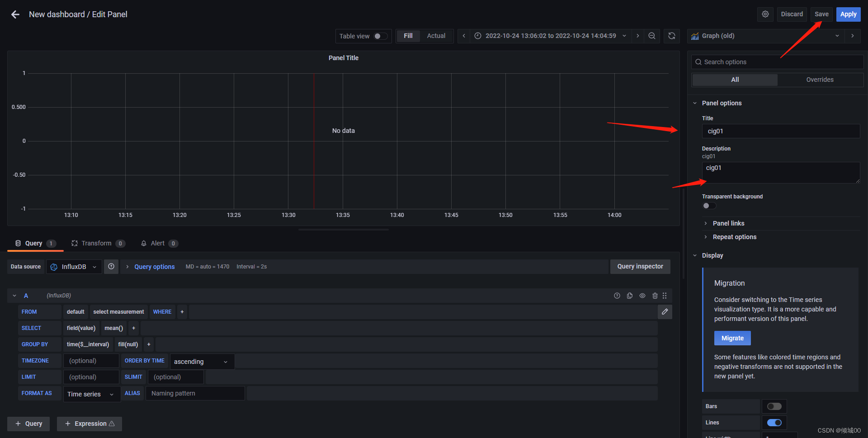Open the Query tab
Viewport: 868px width, 438px height.
tap(35, 243)
